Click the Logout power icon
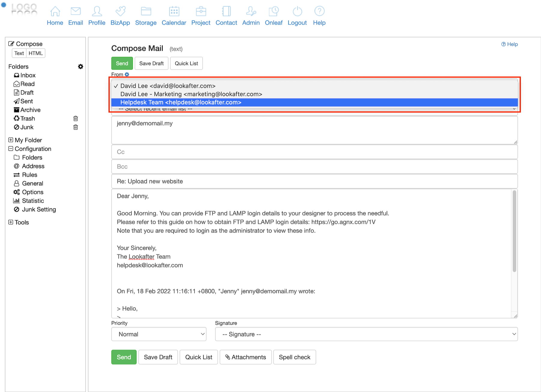 297,11
